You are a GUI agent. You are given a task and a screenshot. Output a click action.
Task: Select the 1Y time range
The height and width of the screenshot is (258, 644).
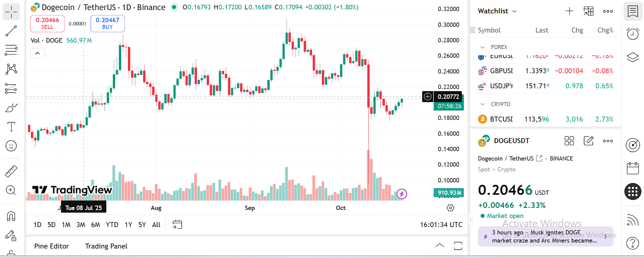(x=128, y=225)
